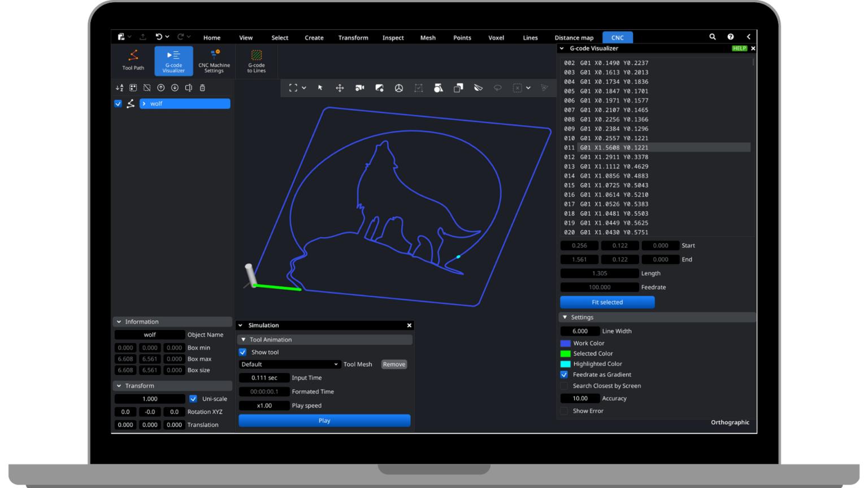Activate the move crosshair tool in viewport
868x488 pixels.
tap(340, 88)
